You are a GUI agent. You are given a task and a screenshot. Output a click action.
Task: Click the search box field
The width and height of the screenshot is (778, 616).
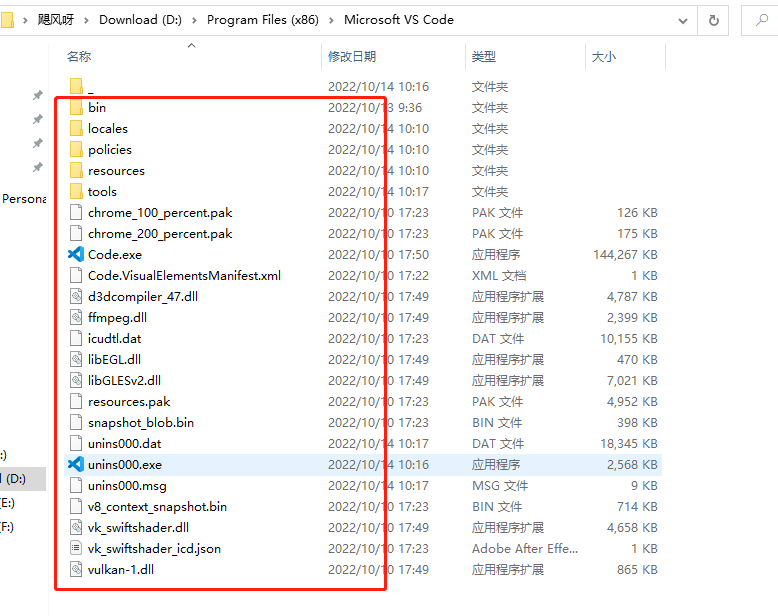tap(760, 20)
